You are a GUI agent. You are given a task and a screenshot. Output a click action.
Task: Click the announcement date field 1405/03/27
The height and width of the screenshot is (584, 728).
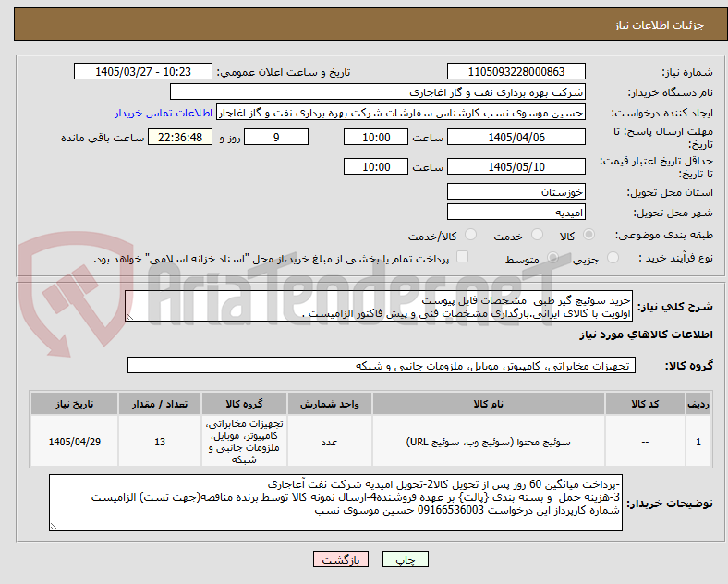click(x=143, y=71)
